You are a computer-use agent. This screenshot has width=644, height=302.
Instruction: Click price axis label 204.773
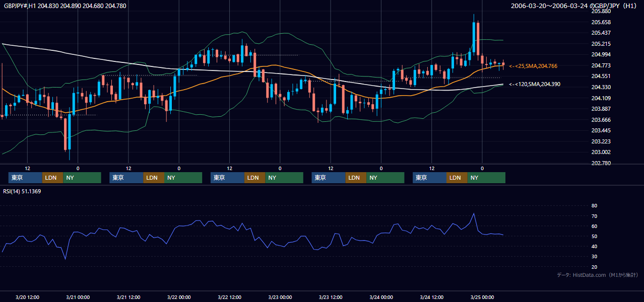pos(601,65)
